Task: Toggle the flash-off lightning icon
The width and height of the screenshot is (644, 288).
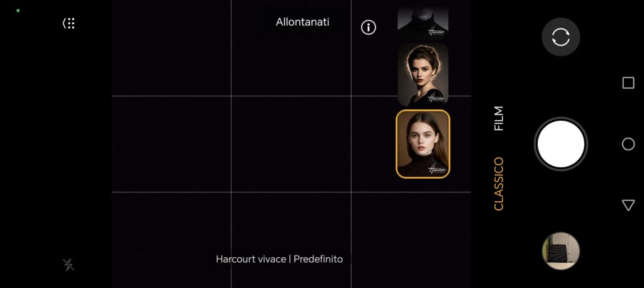Action: pyautogui.click(x=69, y=265)
